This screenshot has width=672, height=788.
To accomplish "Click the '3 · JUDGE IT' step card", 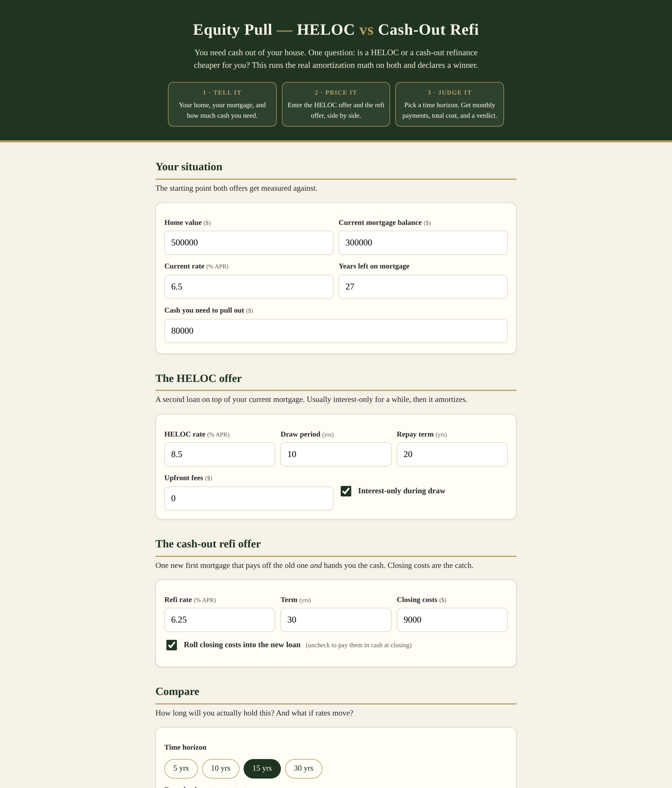I will tap(450, 104).
